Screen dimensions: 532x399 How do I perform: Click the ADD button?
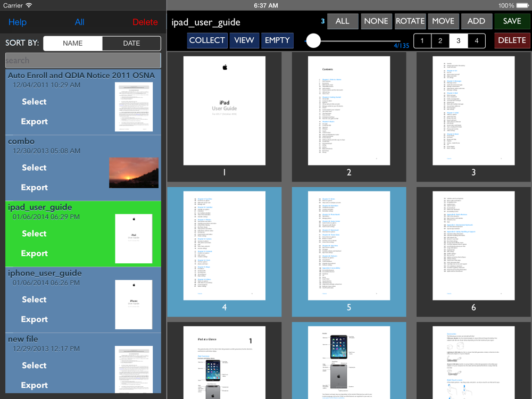(x=476, y=21)
